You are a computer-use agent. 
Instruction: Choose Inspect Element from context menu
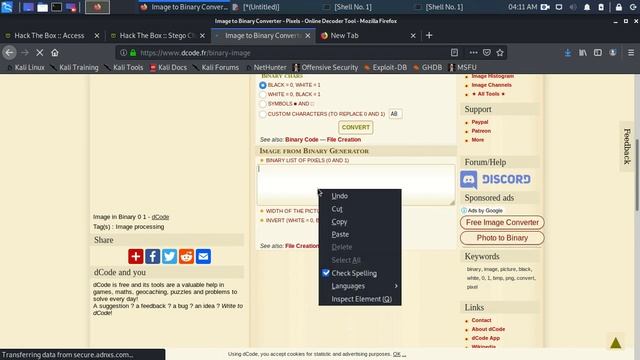coord(360,299)
